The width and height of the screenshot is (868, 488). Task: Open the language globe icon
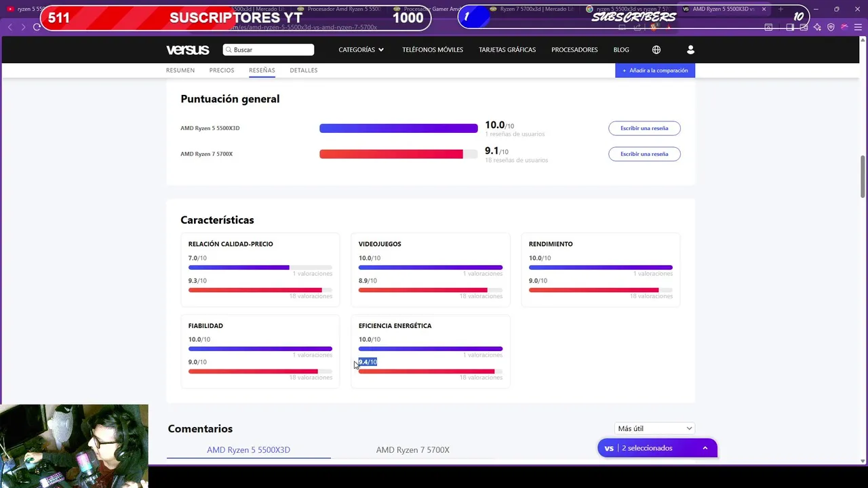[656, 49]
